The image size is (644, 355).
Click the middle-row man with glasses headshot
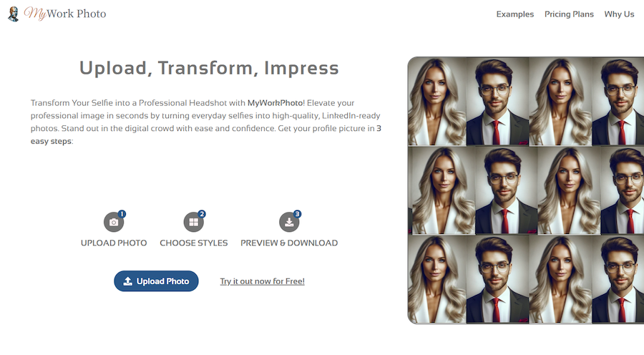point(506,190)
